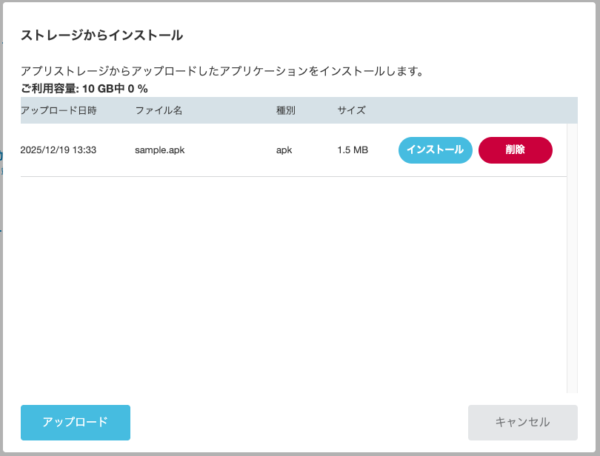This screenshot has width=600, height=456.
Task: Click the empty footer space between アップロード and キャンセル
Action: pyautogui.click(x=300, y=422)
